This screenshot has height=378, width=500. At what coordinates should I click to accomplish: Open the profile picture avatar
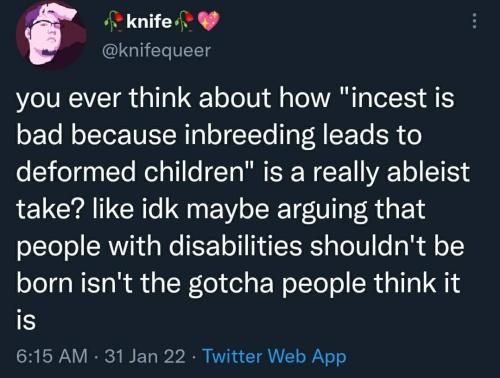click(x=51, y=35)
